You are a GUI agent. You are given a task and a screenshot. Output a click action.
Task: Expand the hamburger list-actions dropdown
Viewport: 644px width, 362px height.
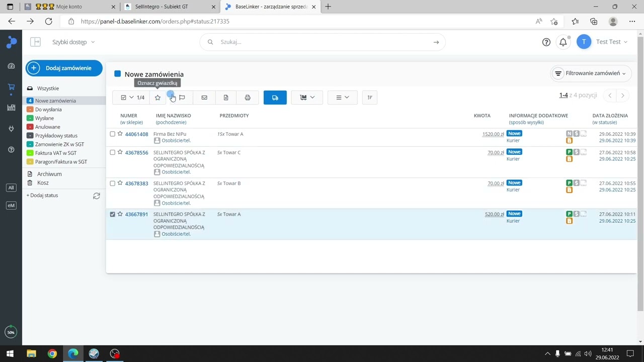343,98
